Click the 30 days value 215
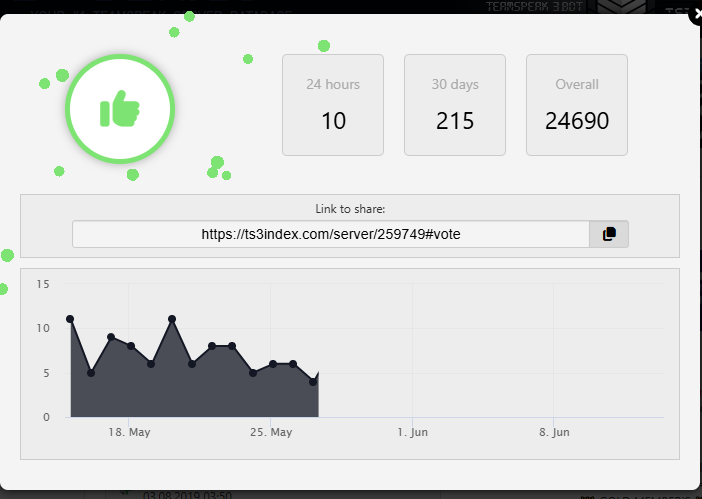This screenshot has height=499, width=702. [x=455, y=121]
